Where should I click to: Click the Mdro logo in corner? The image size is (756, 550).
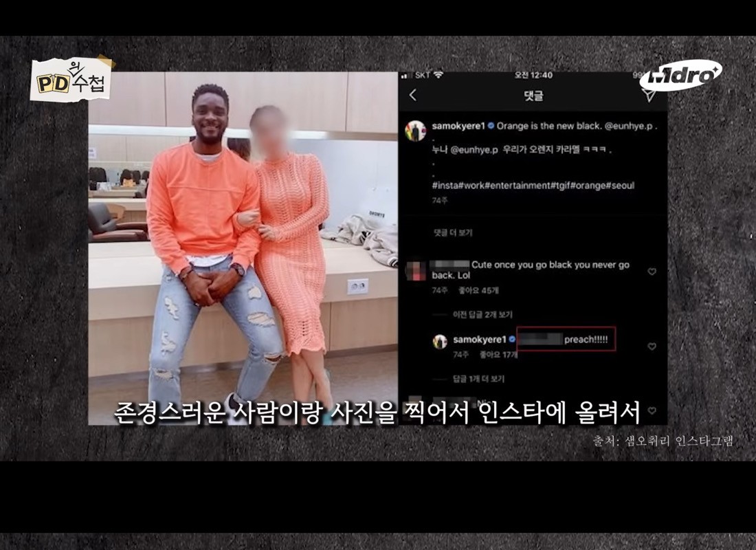(x=679, y=76)
